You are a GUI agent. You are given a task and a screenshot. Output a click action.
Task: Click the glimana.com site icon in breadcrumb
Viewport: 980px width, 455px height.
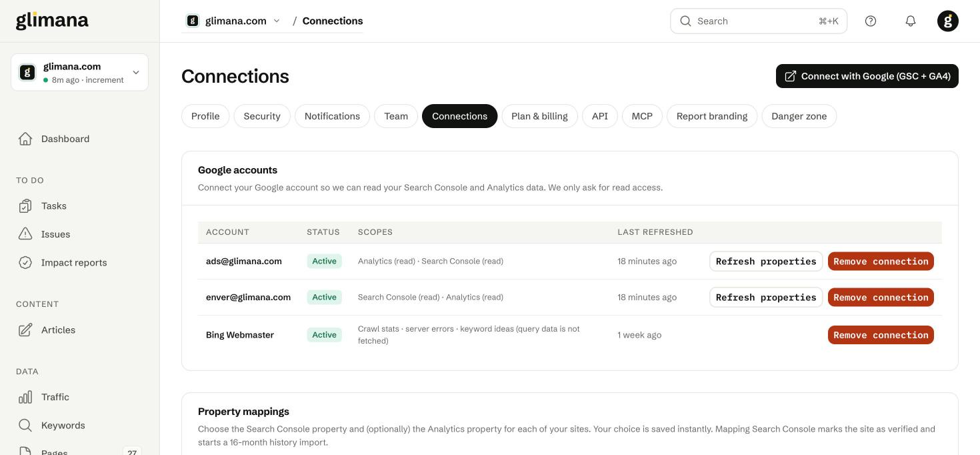click(193, 21)
